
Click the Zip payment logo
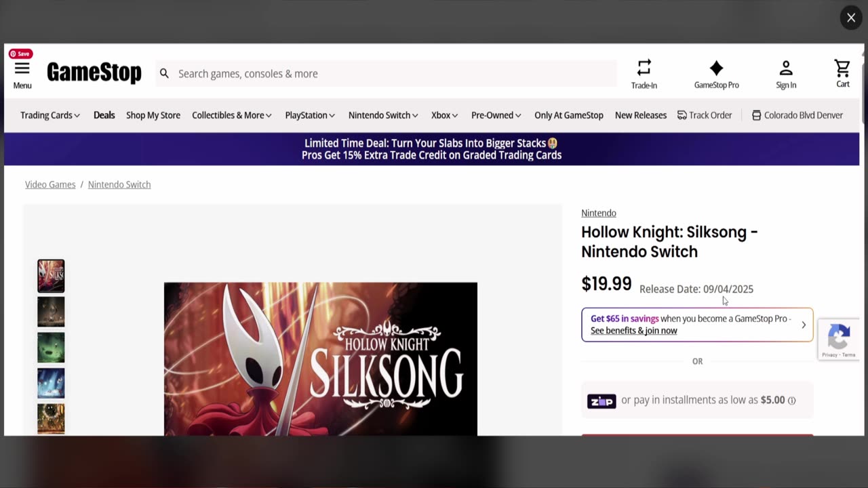click(601, 401)
